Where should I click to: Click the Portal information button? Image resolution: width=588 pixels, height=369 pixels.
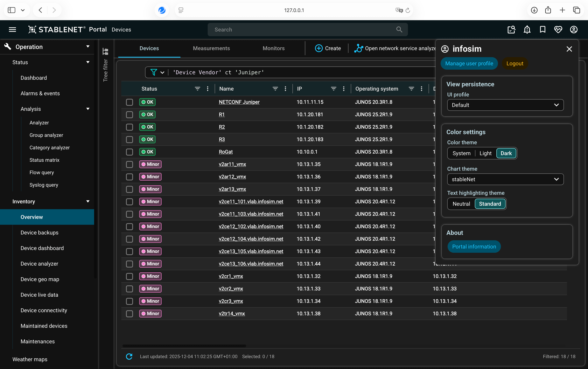(474, 247)
